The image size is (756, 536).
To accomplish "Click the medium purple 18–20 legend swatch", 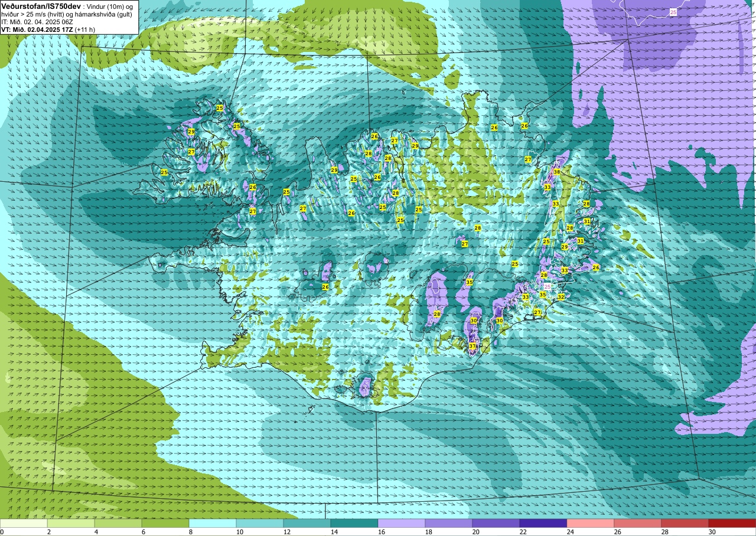I will pyautogui.click(x=449, y=523).
